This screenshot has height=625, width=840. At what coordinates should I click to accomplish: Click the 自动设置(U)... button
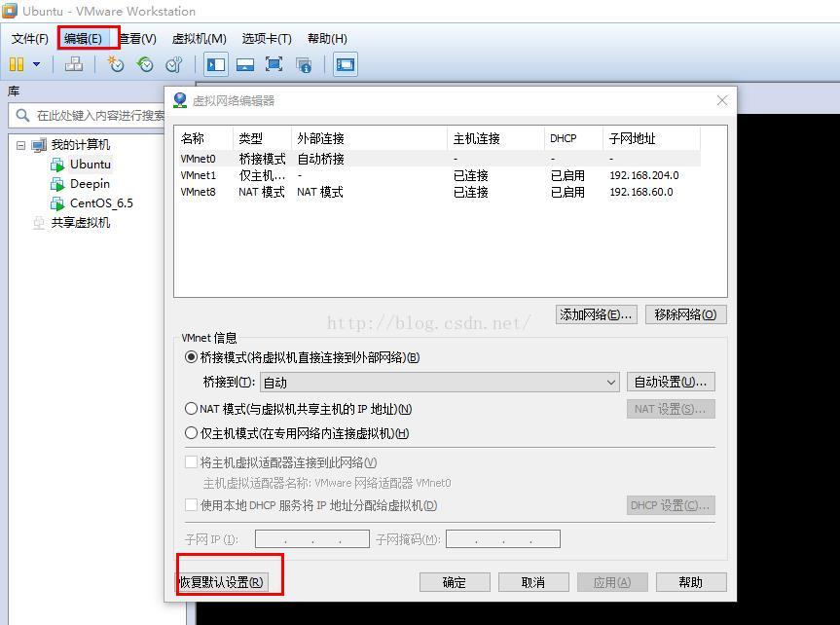click(x=671, y=383)
